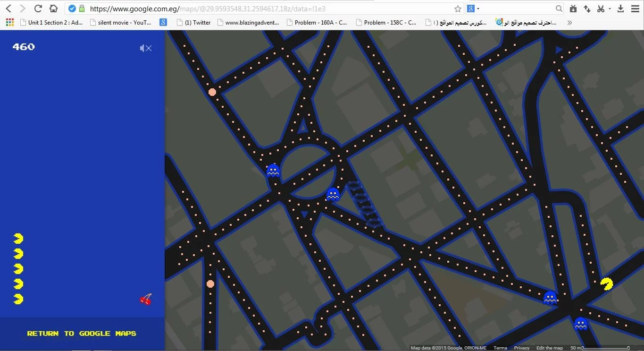
Task: Click the Privacy link at map bottom
Action: pos(521,348)
